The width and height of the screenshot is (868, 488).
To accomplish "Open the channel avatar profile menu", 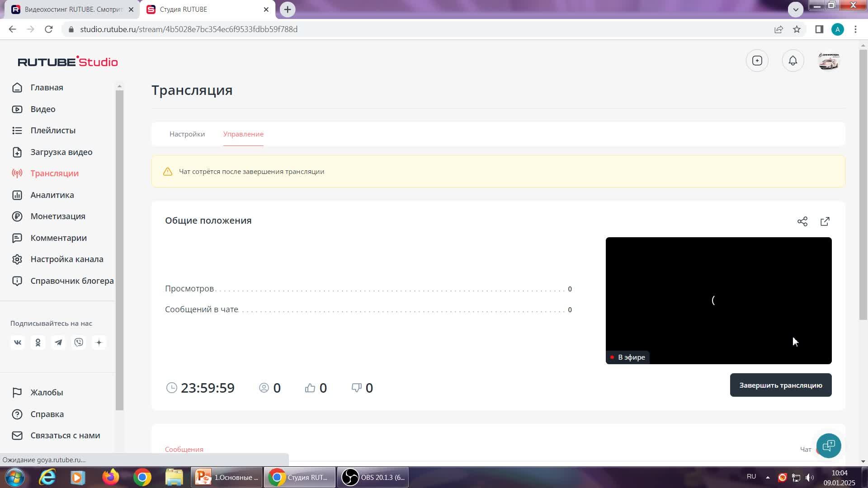I will (829, 61).
